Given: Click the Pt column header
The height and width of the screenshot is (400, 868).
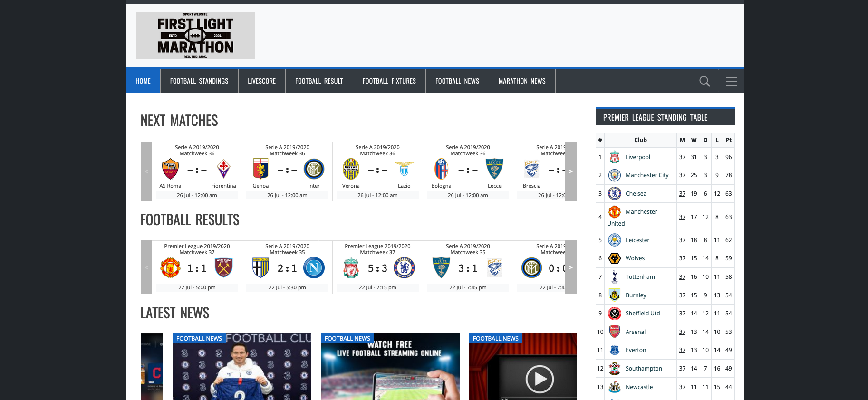Looking at the screenshot, I should [x=729, y=140].
